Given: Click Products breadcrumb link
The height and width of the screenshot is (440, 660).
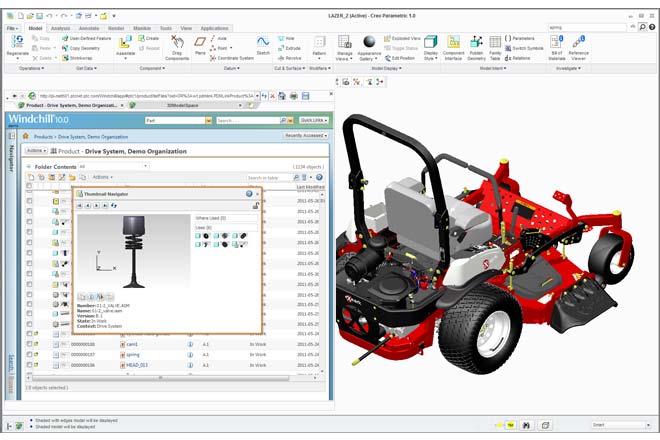Looking at the screenshot, I should [x=43, y=137].
